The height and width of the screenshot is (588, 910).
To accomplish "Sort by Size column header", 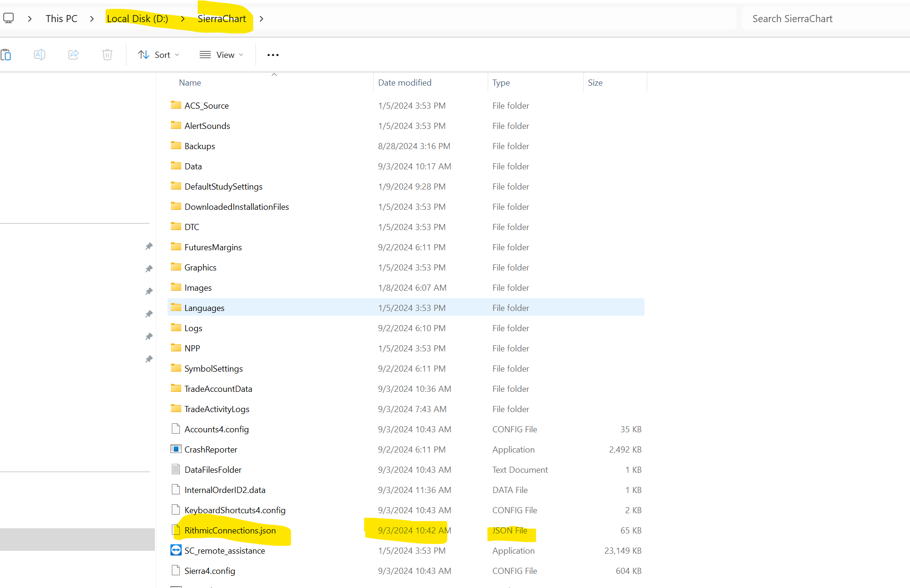I will 595,83.
